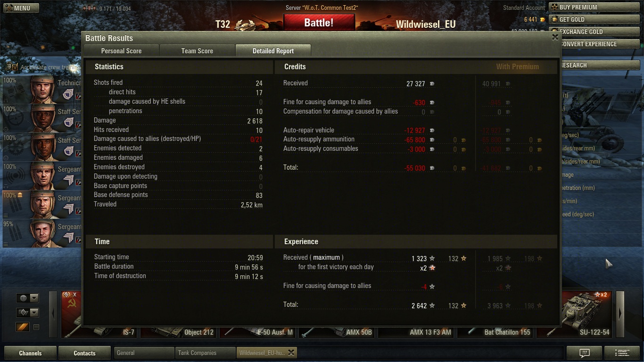The height and width of the screenshot is (362, 644).
Task: Click the red Battle! button
Action: [319, 23]
